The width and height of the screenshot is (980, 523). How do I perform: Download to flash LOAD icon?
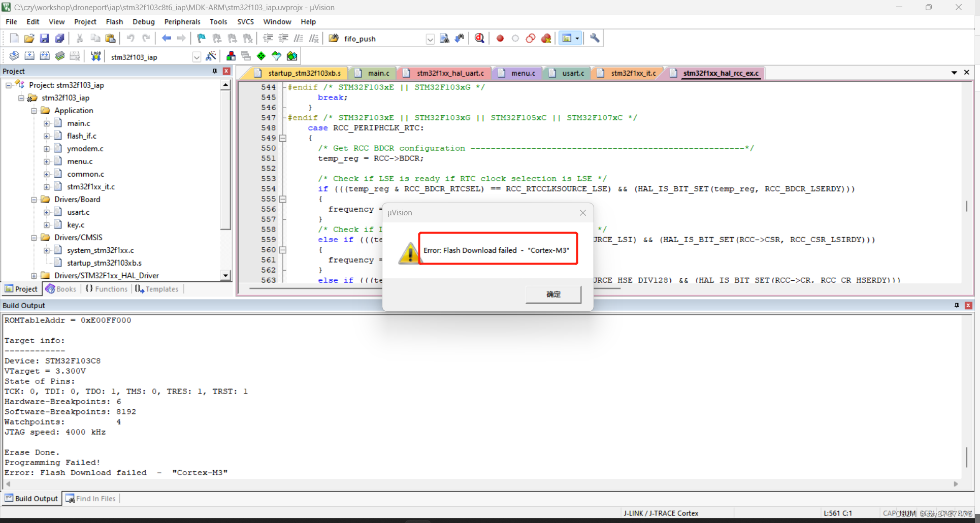95,56
